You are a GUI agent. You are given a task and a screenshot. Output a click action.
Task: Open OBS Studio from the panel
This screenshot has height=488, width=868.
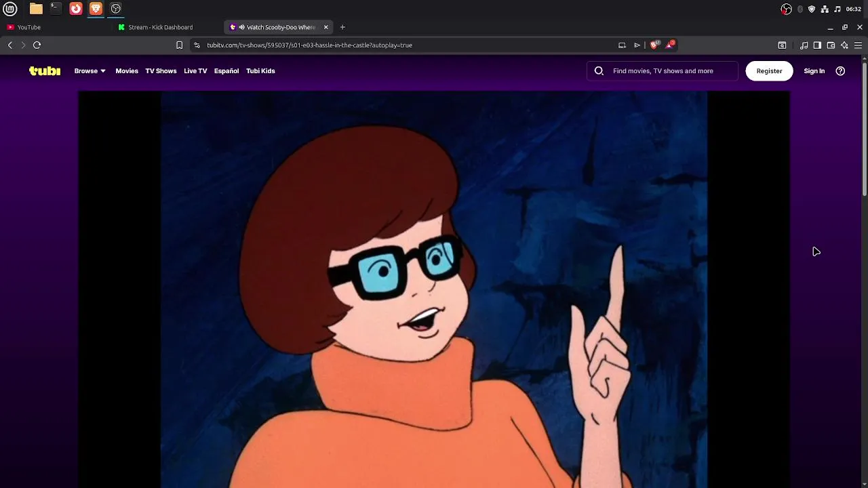(116, 9)
